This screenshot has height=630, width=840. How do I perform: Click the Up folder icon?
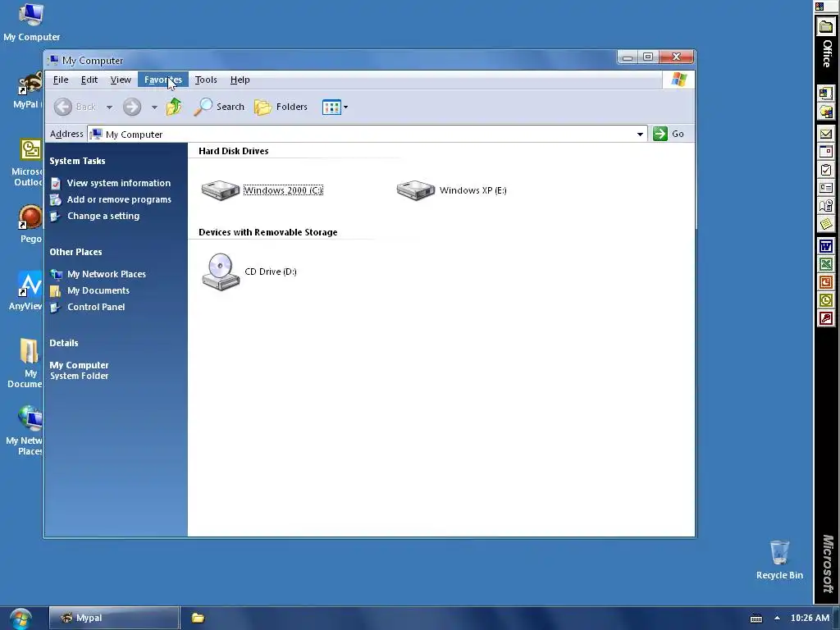pyautogui.click(x=174, y=107)
